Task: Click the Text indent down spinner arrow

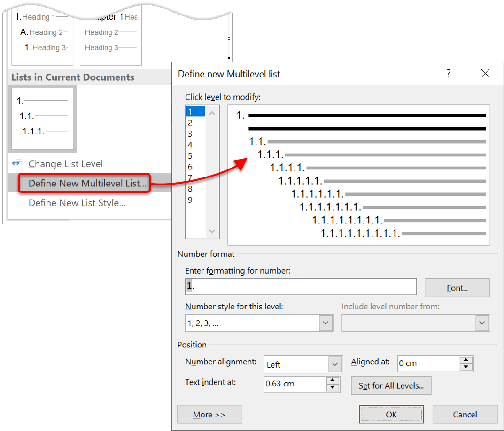Action: (332, 388)
